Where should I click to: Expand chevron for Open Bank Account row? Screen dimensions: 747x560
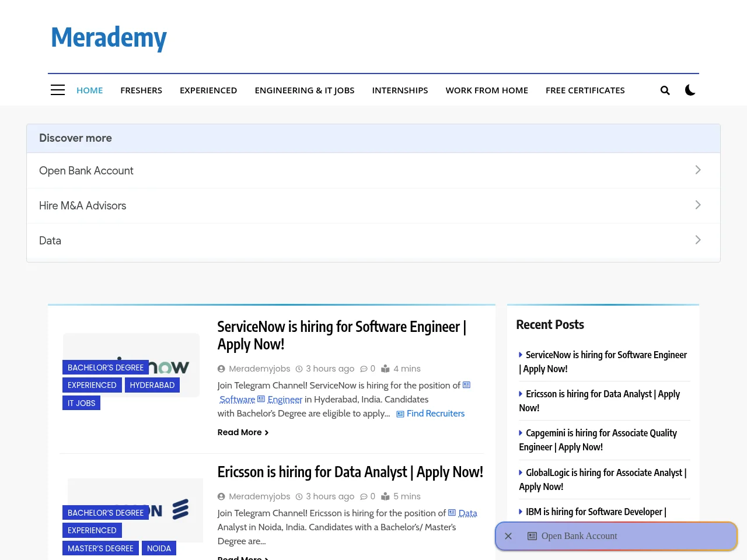click(698, 170)
